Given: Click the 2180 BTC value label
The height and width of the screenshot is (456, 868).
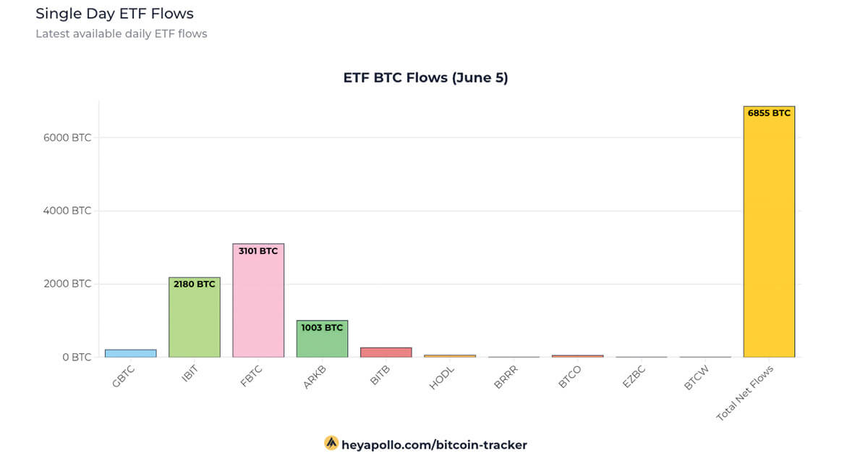Looking at the screenshot, I should pos(195,284).
